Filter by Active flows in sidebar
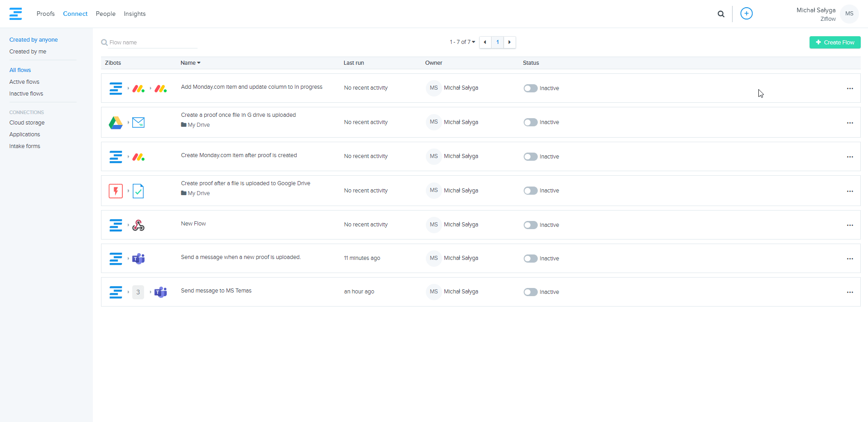The width and height of the screenshot is (868, 422). pyautogui.click(x=24, y=82)
